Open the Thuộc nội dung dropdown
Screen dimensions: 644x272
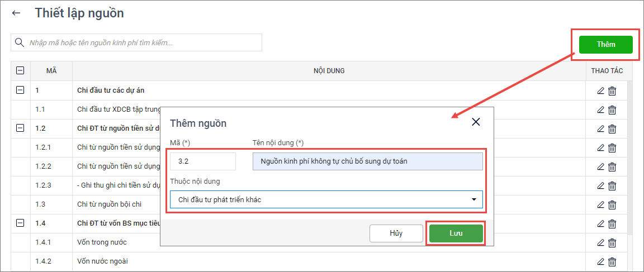[326, 199]
